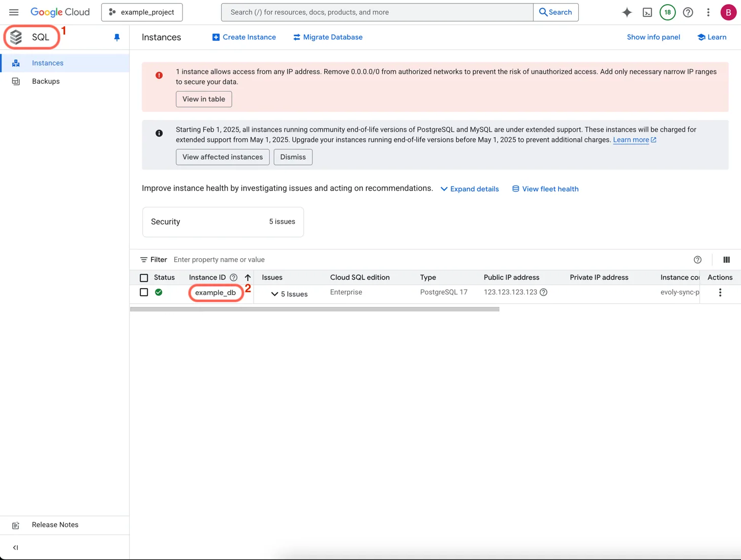Click the Cloud SQL edition column header
Viewport: 741px width, 560px height.
(360, 277)
